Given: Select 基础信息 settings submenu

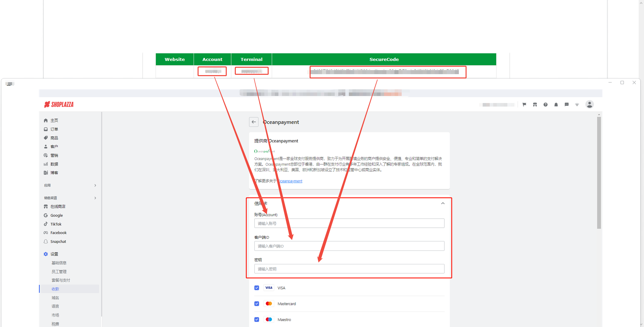Looking at the screenshot, I should (59, 263).
